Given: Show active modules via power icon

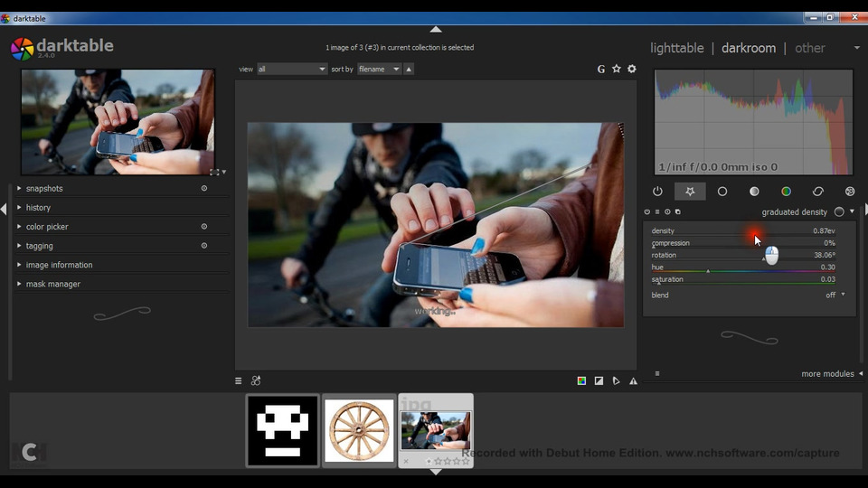Looking at the screenshot, I should click(x=657, y=192).
